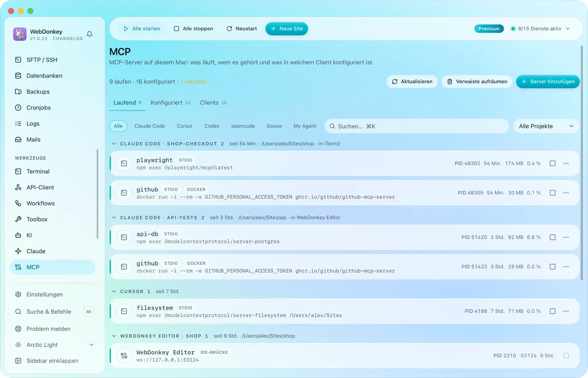Collapse WebDonkey Editor shop group
This screenshot has height=378, width=588.
click(114, 336)
